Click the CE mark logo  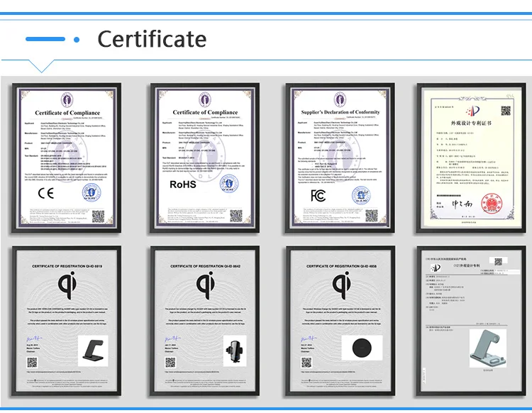[x=46, y=193]
